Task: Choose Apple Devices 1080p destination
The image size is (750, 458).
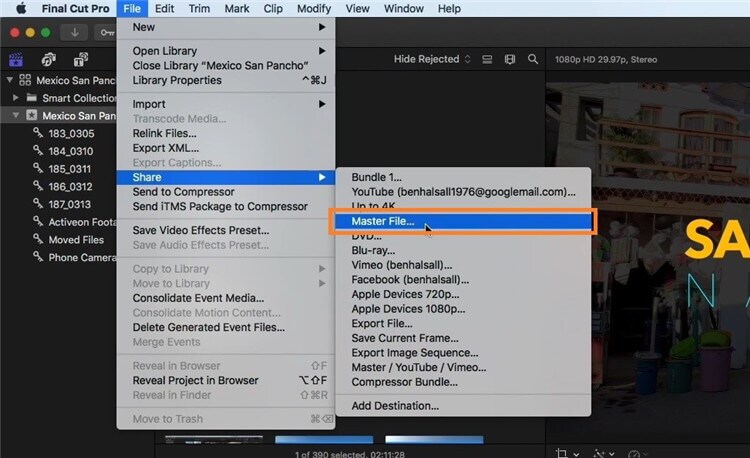Action: coord(463,309)
